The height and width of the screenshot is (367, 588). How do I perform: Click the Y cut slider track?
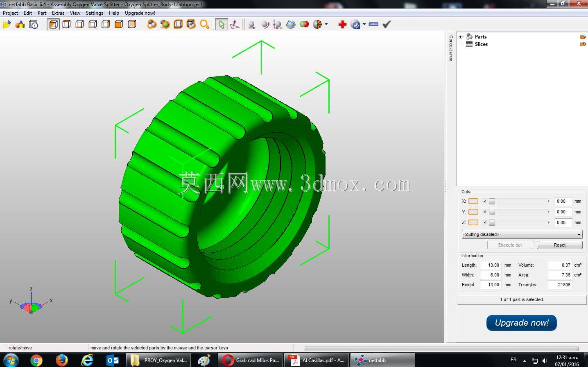(x=517, y=212)
